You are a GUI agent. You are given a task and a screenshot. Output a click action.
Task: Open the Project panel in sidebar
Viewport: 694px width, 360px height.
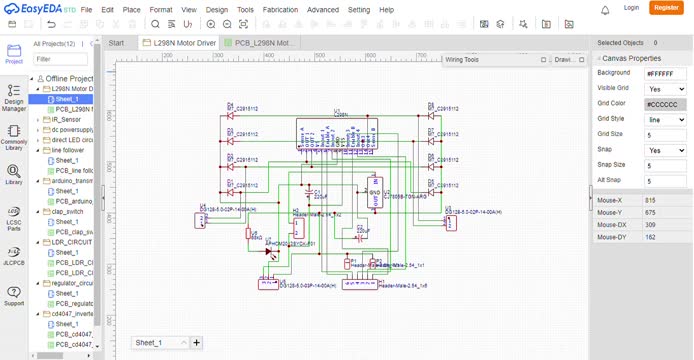pos(14,54)
